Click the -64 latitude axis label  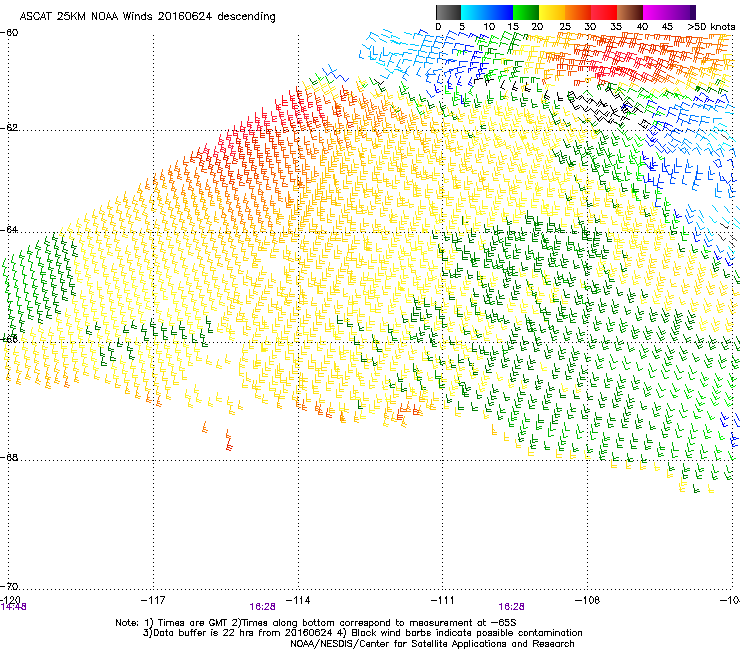tap(9, 229)
